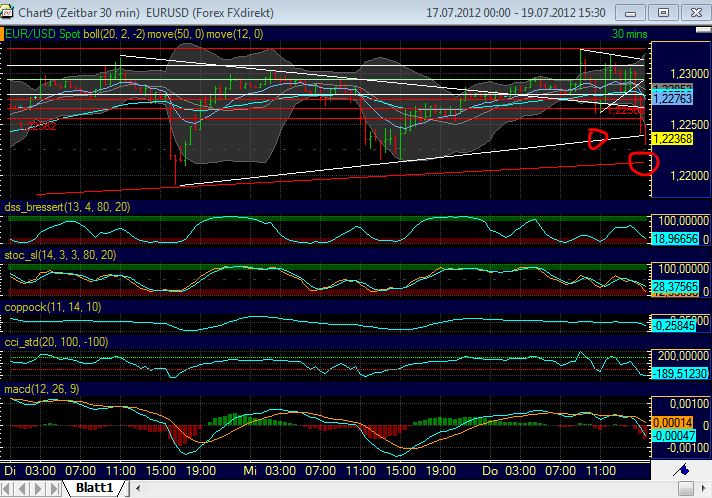The height and width of the screenshot is (498, 712).
Task: Click the horizontal scrollbar left arrow
Action: pos(138,489)
